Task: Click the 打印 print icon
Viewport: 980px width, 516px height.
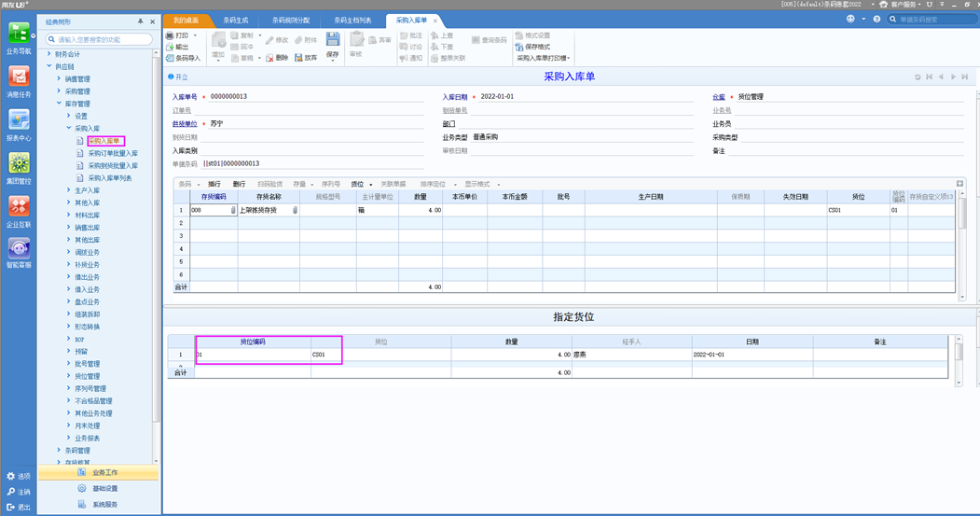Action: coord(170,35)
